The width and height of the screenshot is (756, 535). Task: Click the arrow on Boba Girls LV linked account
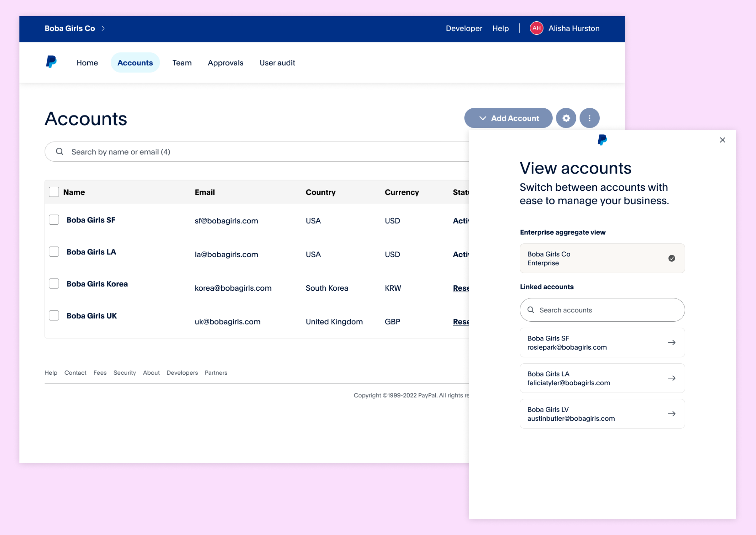[x=672, y=414]
